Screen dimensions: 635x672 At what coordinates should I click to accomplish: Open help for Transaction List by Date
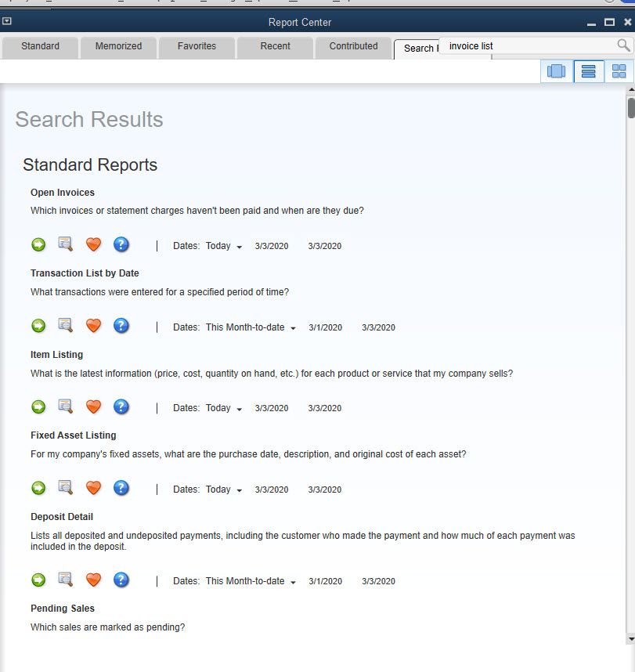121,326
